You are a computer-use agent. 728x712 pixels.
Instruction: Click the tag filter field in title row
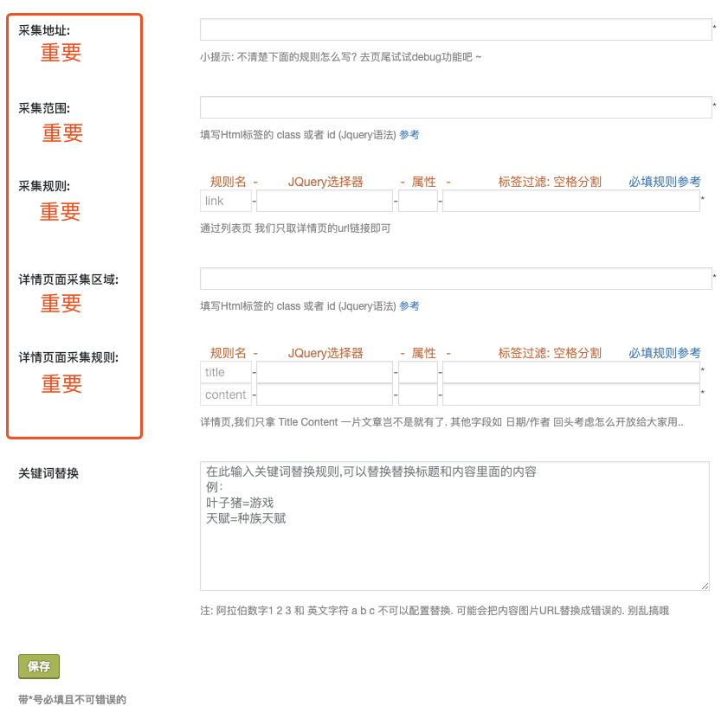(x=571, y=372)
